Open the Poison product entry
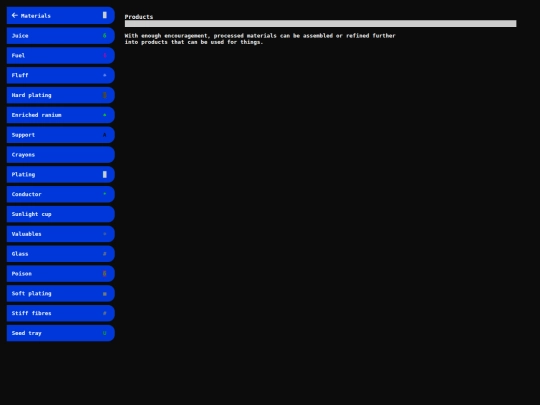This screenshot has width=540, height=405. pyautogui.click(x=61, y=274)
